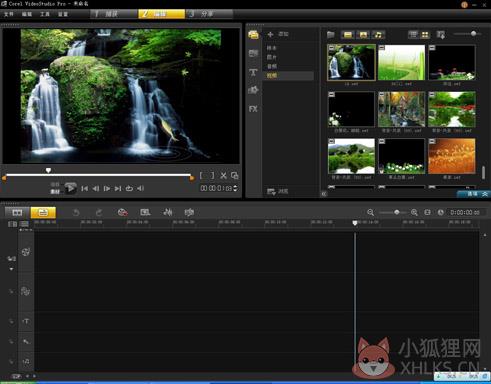Open the Options panel button
The width and height of the screenshot is (491, 384).
473,194
